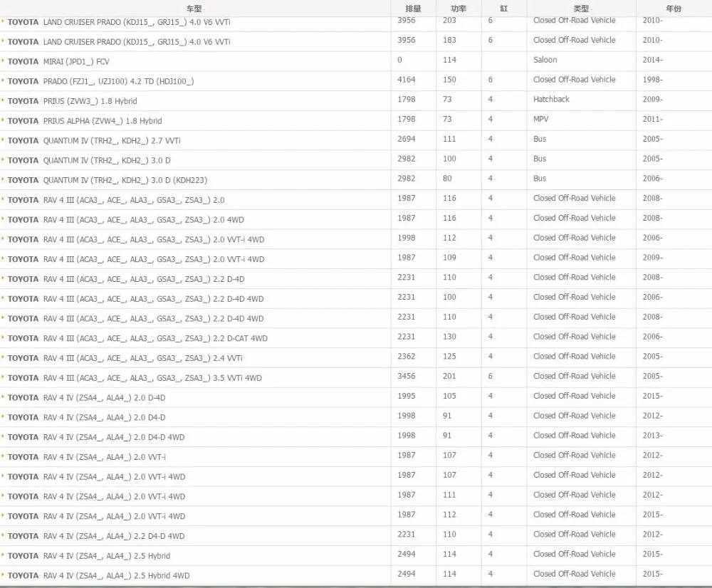The height and width of the screenshot is (588, 712).
Task: Click year cell 1998- in PRADO row
Action: point(652,80)
